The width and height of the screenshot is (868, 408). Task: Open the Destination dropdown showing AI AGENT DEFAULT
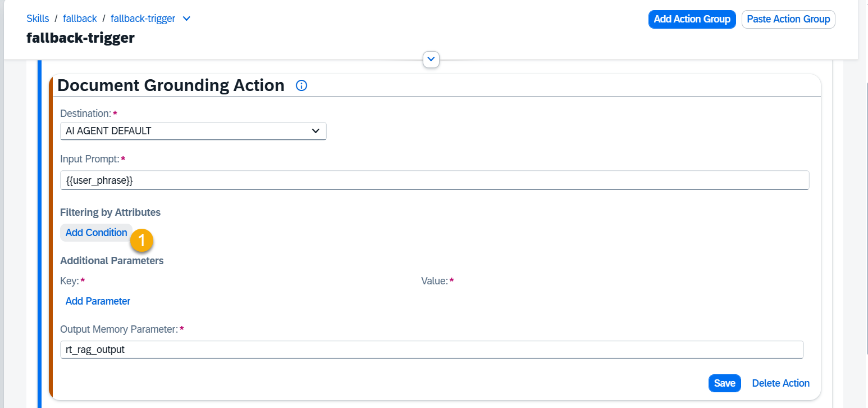[x=193, y=131]
